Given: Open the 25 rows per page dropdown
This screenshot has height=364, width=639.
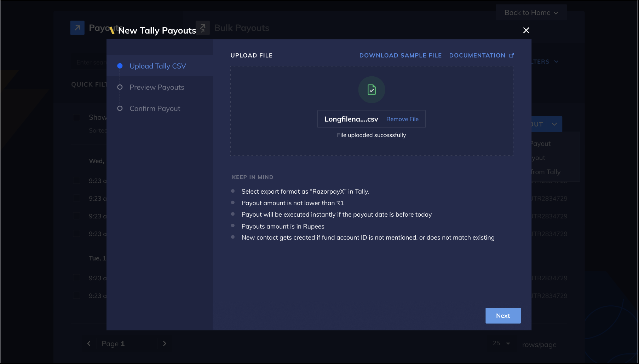Looking at the screenshot, I should 501,343.
